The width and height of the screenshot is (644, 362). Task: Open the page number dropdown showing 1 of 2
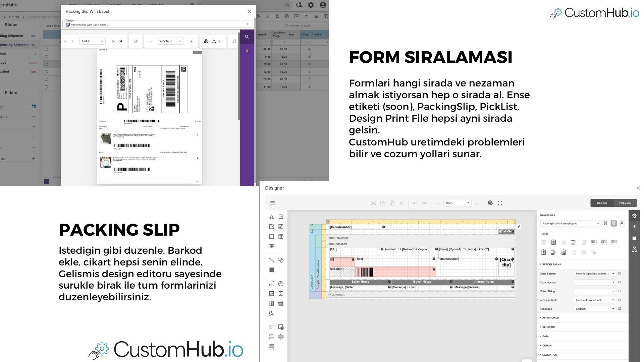coord(102,41)
